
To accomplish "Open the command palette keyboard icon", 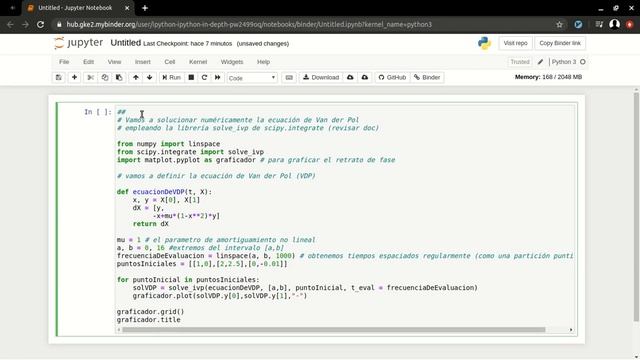I will click(x=289, y=78).
